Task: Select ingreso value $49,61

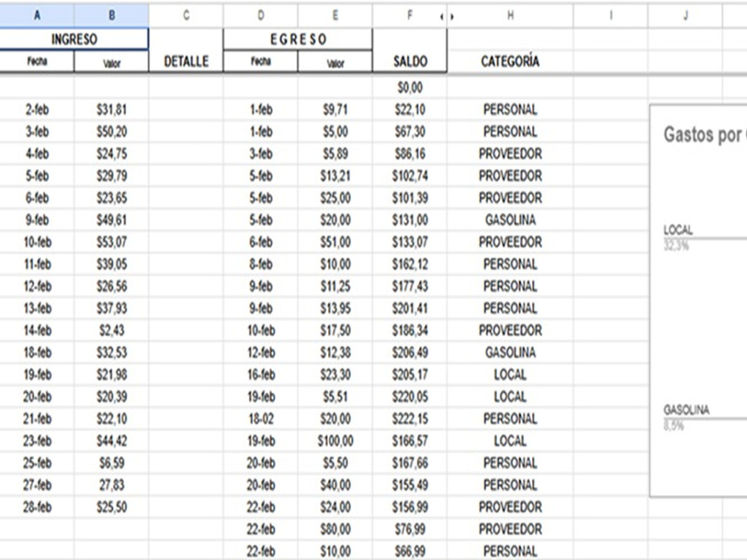Action: (x=111, y=220)
